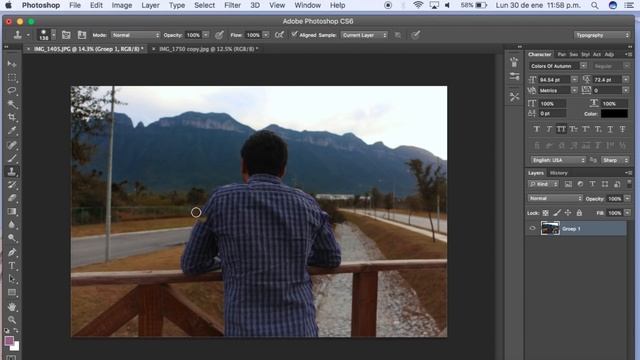Select the Brush tool
Image resolution: width=640 pixels, height=360 pixels.
coord(12,158)
